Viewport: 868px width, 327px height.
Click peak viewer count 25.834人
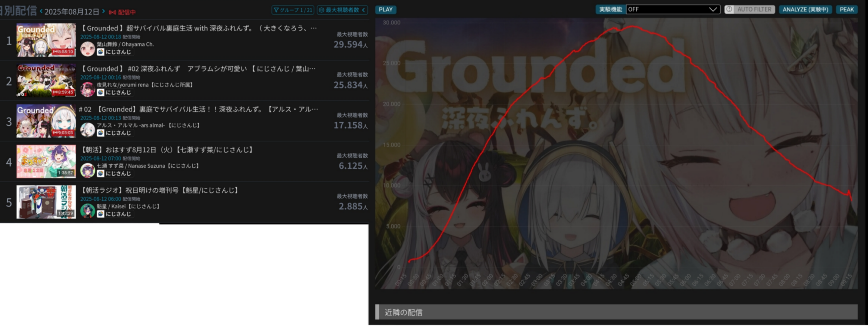pos(350,85)
